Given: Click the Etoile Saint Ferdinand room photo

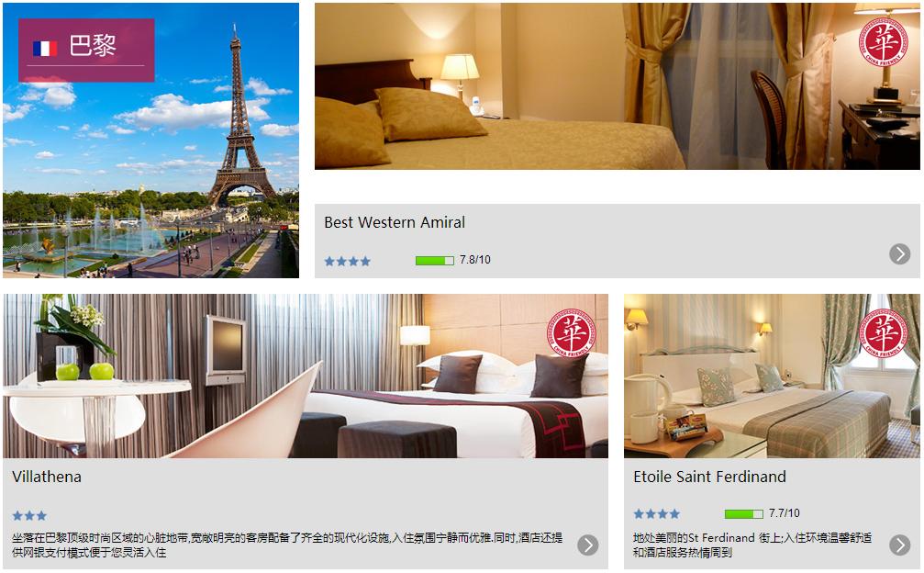Looking at the screenshot, I should (x=772, y=376).
